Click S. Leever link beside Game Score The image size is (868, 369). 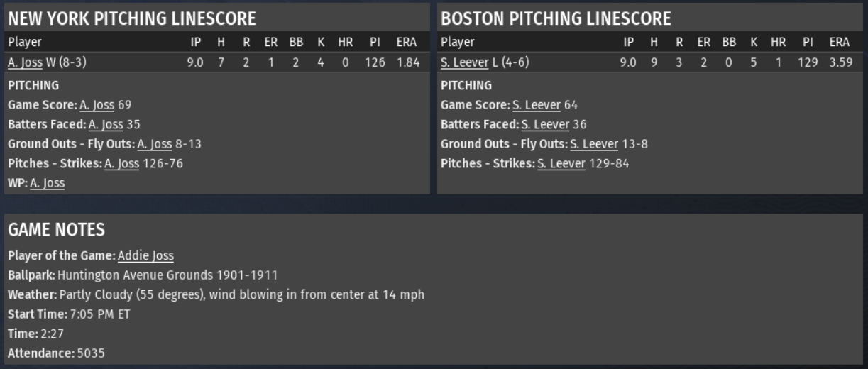click(x=537, y=105)
